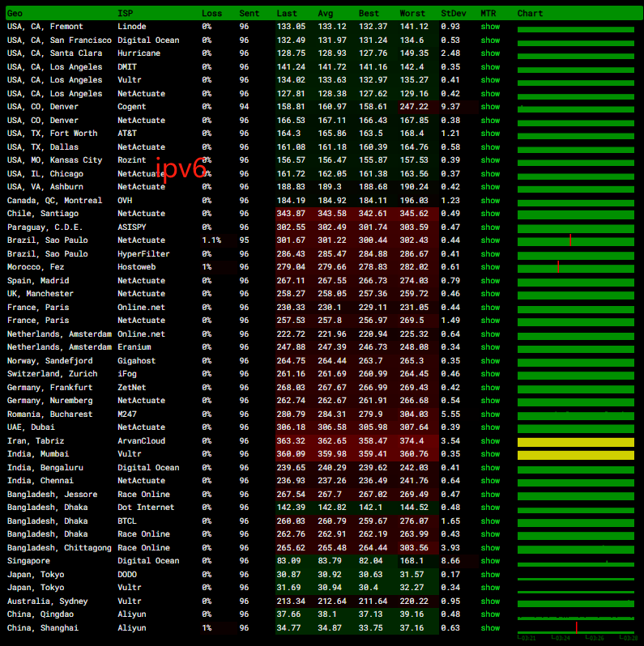Click show for Dhaka BTCL row
This screenshot has height=646, width=644.
pyautogui.click(x=490, y=521)
